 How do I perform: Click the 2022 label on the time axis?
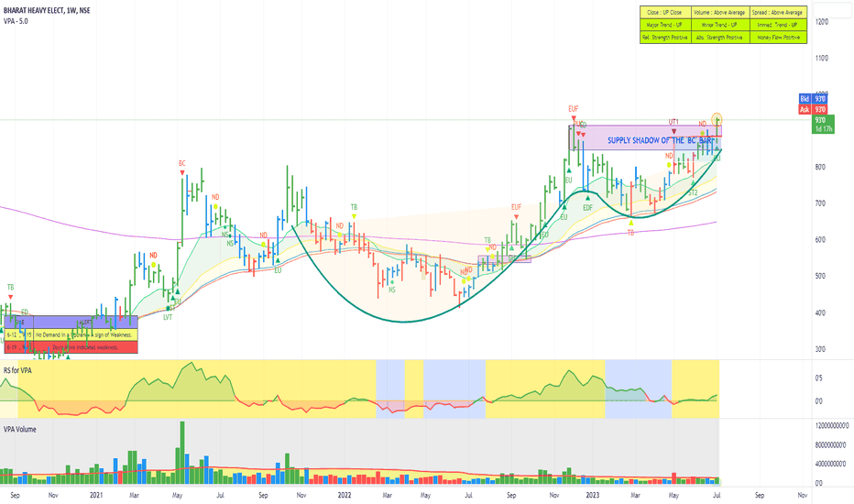click(x=345, y=495)
